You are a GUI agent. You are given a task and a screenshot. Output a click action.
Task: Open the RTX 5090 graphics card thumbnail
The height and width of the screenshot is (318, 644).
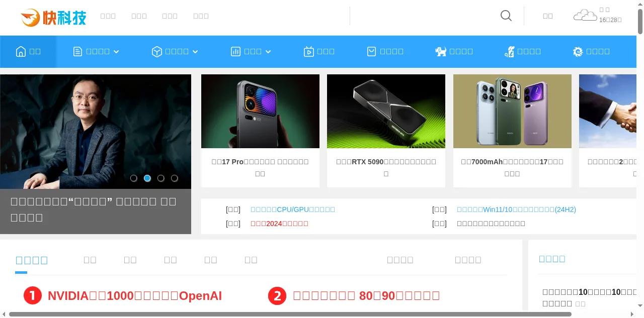386,111
